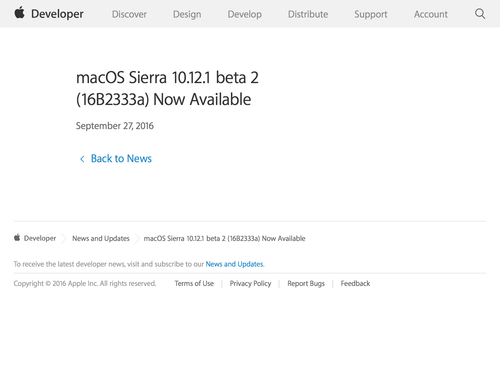Open Feedback link

click(355, 283)
